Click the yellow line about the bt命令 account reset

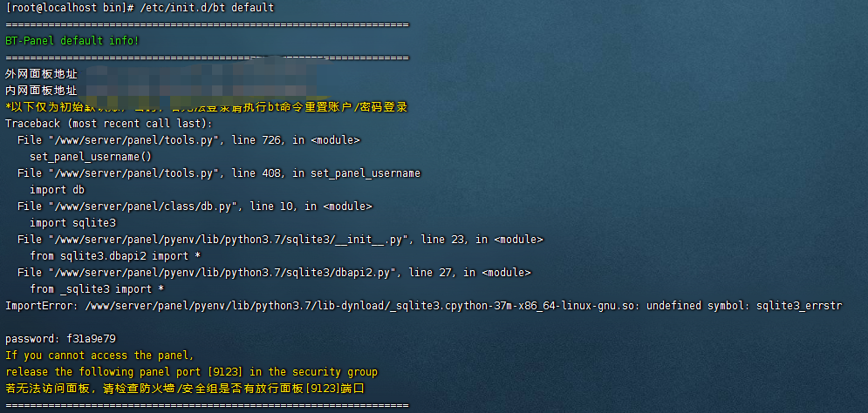(x=207, y=106)
